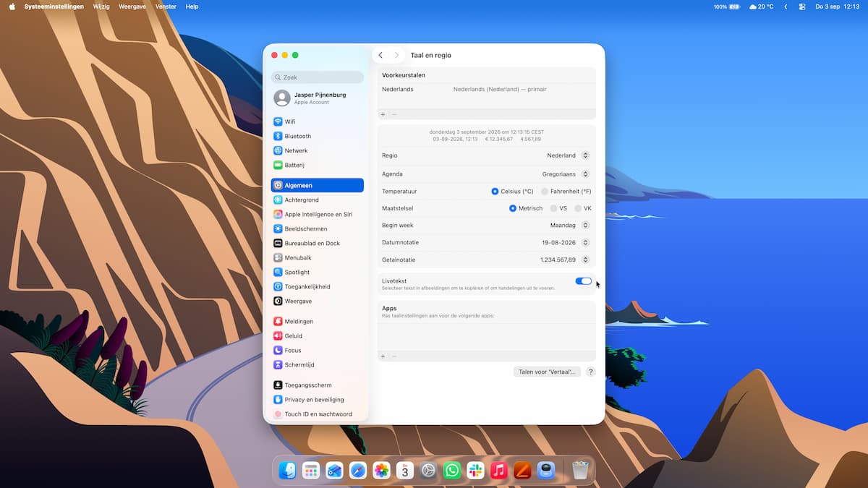Open Wifi settings in the sidebar
The height and width of the screenshot is (488, 868).
click(x=317, y=121)
